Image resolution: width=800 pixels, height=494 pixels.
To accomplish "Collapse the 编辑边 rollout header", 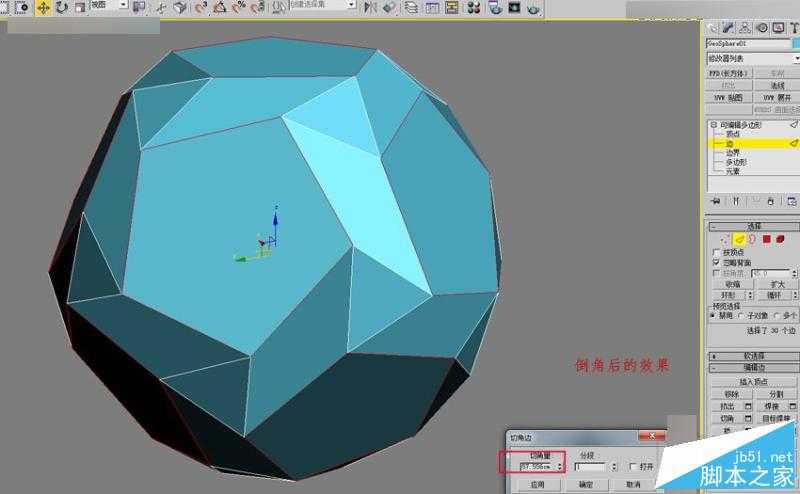I will tap(754, 367).
